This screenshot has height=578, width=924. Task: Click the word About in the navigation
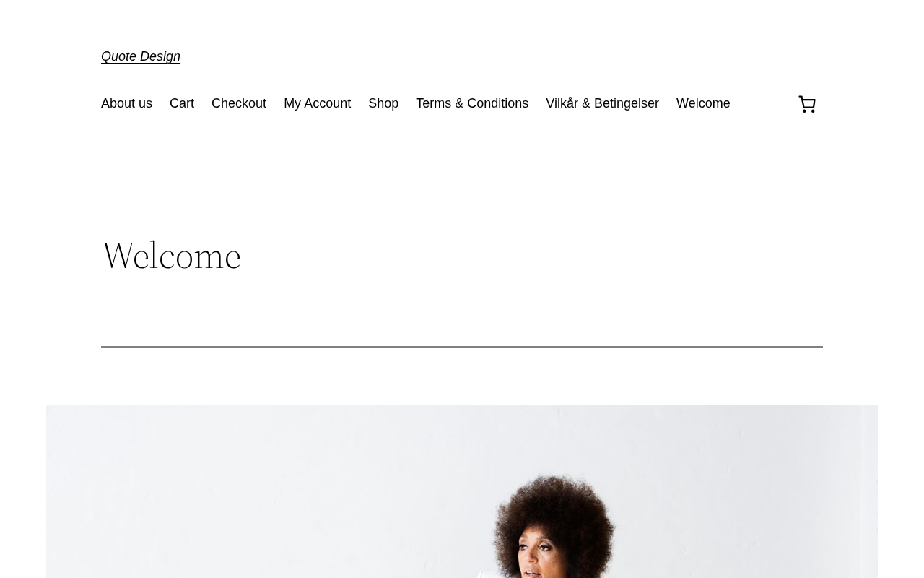click(x=117, y=103)
